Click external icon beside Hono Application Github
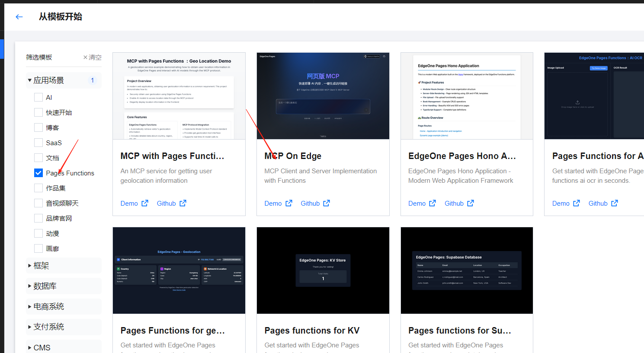 click(471, 203)
